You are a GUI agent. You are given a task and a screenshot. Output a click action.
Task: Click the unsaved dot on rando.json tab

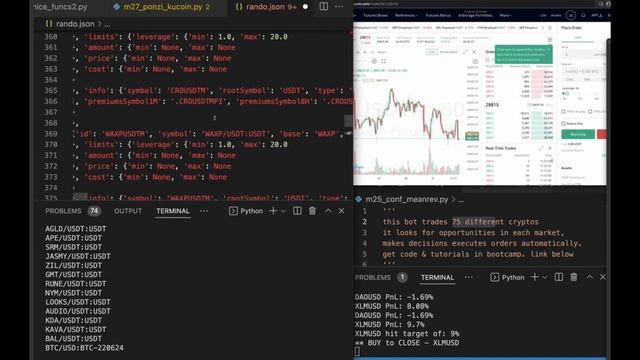pos(305,7)
